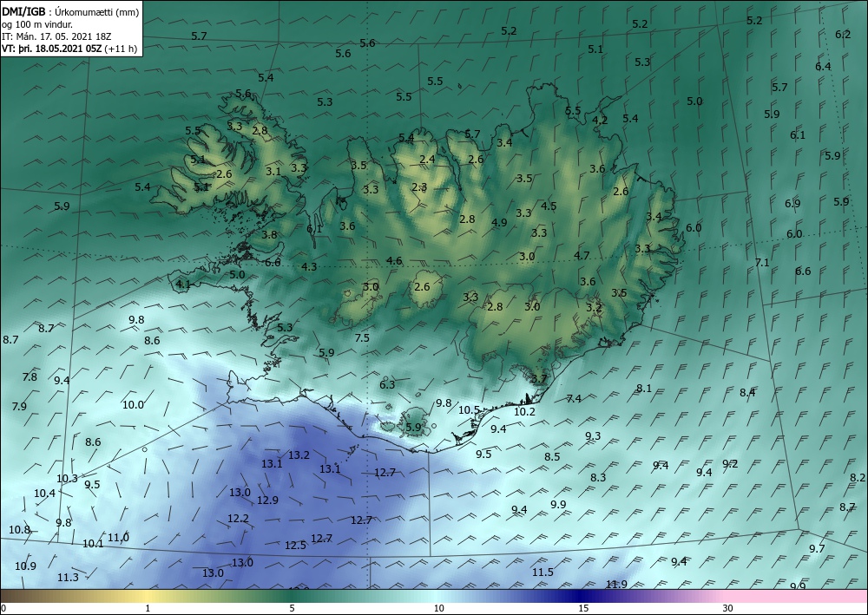Click the 10.4 value near the left edge
Viewport: 868px width, 615px height.
point(44,494)
